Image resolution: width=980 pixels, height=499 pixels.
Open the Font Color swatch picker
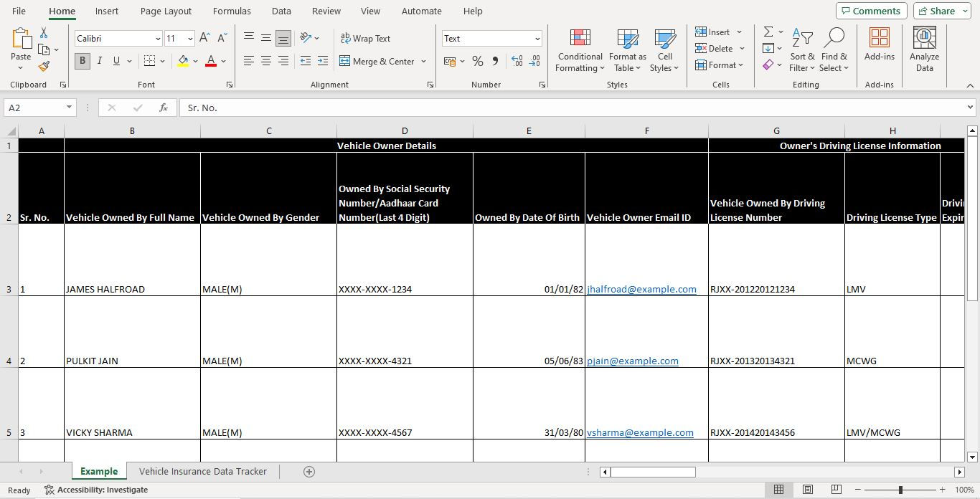[212, 62]
